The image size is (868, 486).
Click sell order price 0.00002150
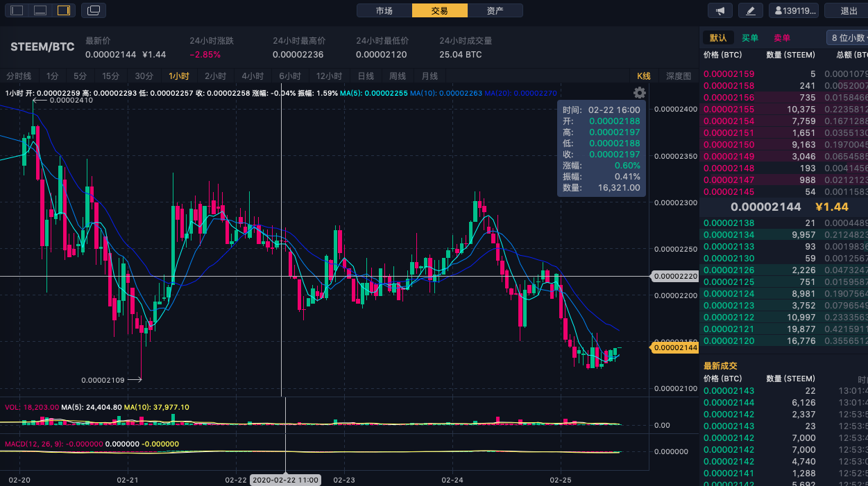tap(729, 144)
